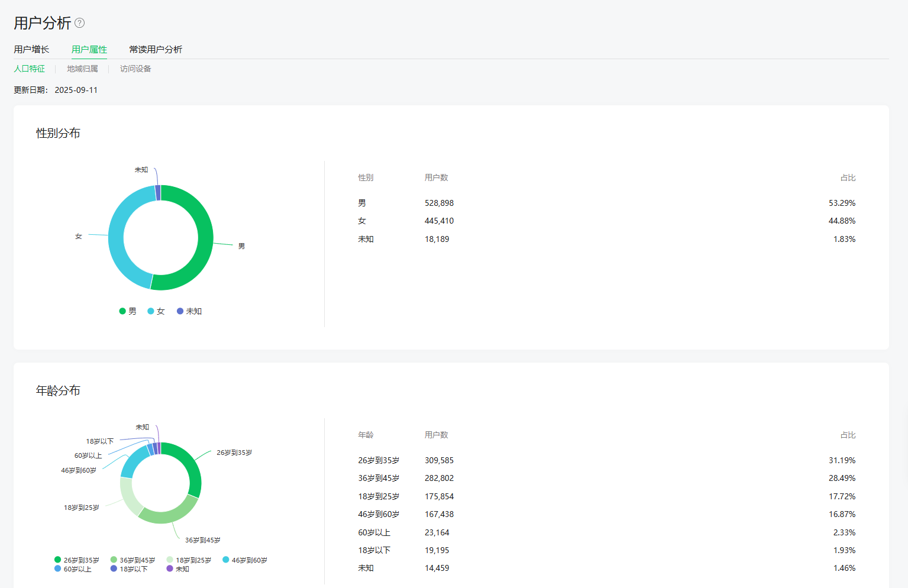Screen dimensions: 908x588
Task: Click the percentage 31.19%
Action: pyautogui.click(x=842, y=460)
